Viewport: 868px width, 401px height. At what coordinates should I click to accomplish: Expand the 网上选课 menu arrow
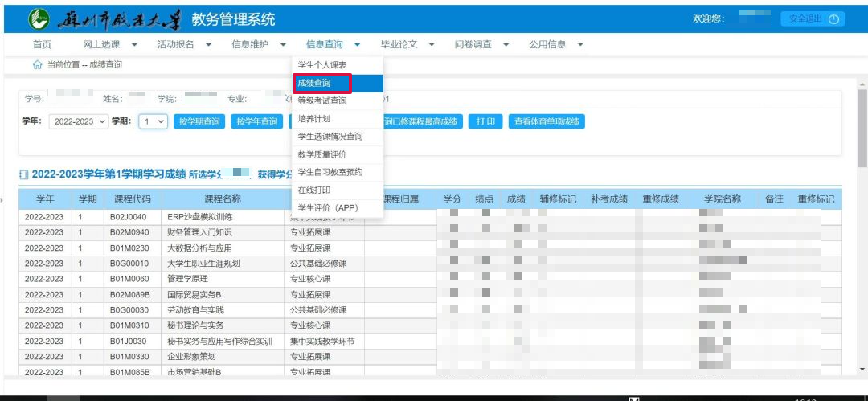tap(134, 46)
